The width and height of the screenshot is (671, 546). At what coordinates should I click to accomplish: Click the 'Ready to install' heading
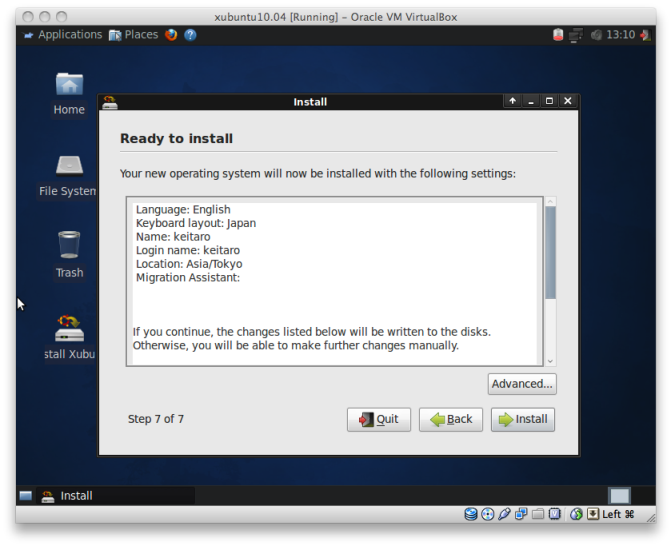coord(176,139)
